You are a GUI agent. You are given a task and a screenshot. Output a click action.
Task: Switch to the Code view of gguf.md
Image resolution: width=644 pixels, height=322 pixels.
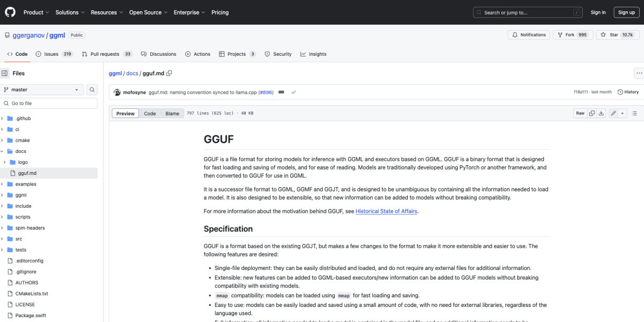click(x=150, y=113)
